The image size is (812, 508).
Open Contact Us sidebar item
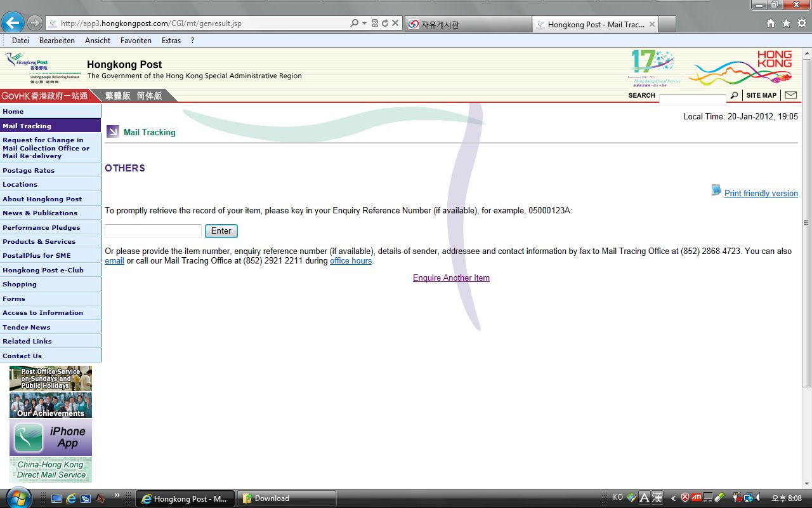click(51, 356)
